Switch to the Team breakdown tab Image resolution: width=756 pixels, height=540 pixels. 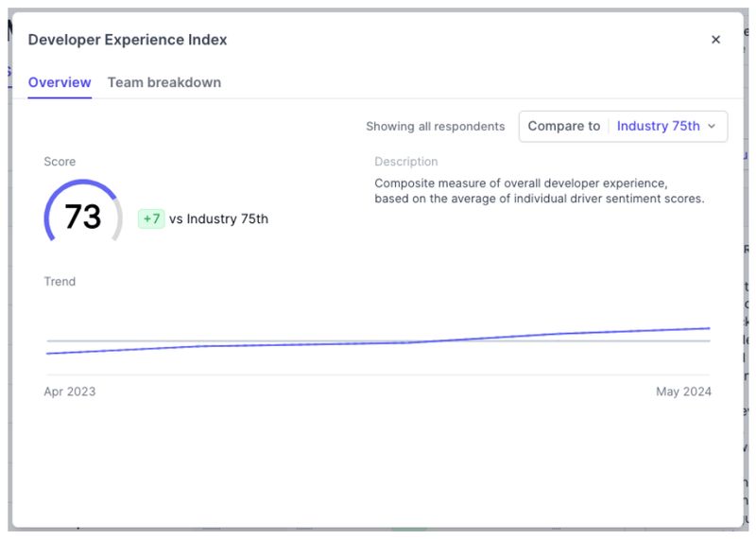click(x=163, y=82)
